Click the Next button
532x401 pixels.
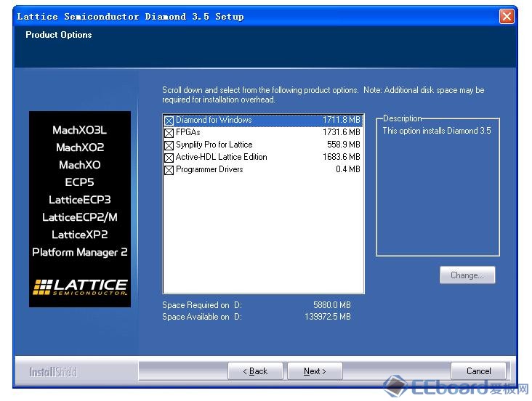click(x=315, y=371)
